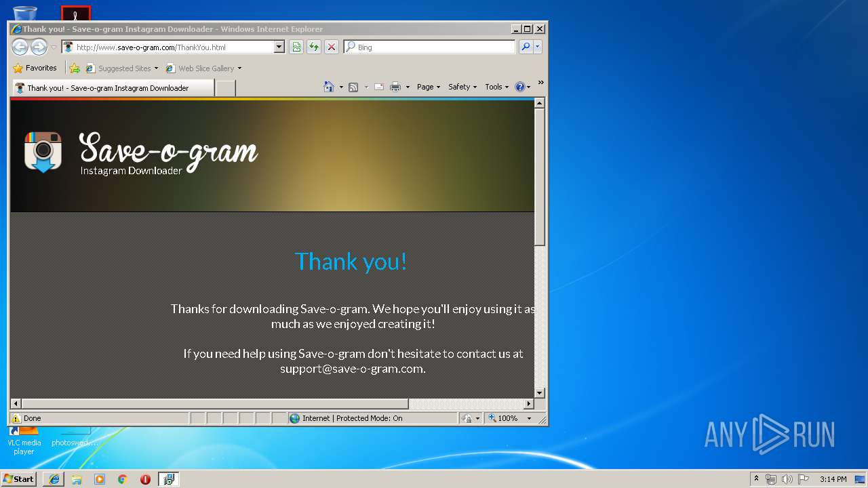Image resolution: width=868 pixels, height=488 pixels.
Task: Select the Adobe Reader desktop icon
Action: (x=76, y=14)
